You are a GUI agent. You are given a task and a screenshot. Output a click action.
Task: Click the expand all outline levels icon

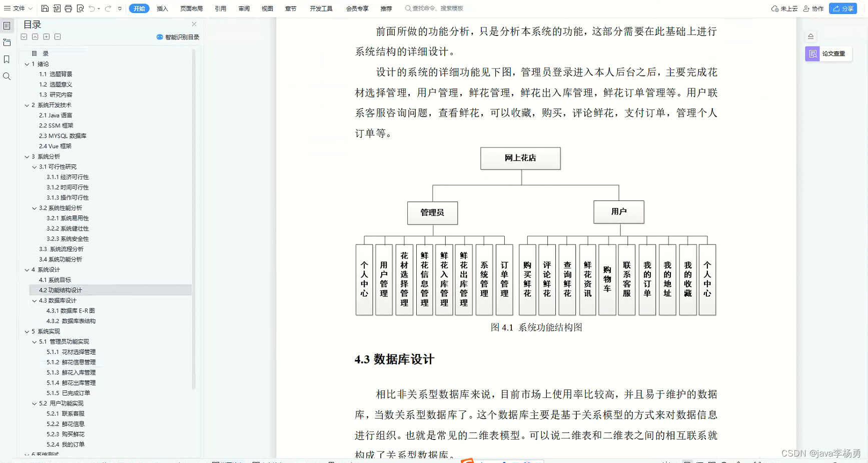click(x=24, y=36)
